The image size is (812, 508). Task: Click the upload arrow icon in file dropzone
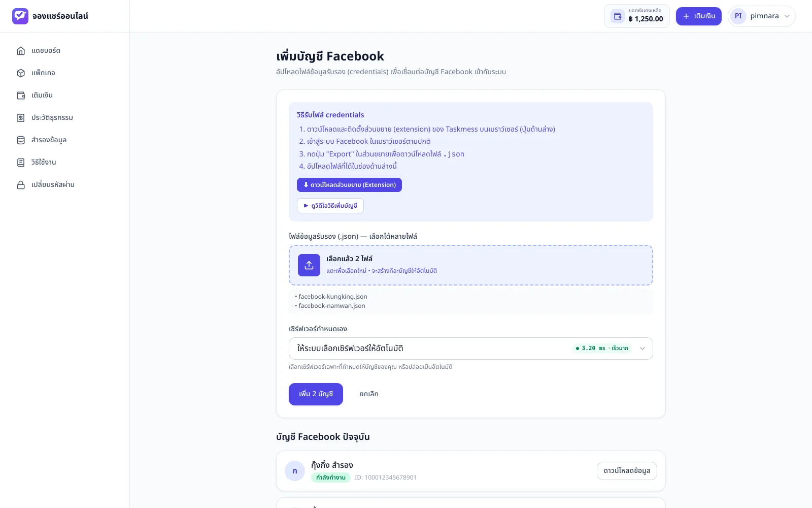pyautogui.click(x=309, y=265)
